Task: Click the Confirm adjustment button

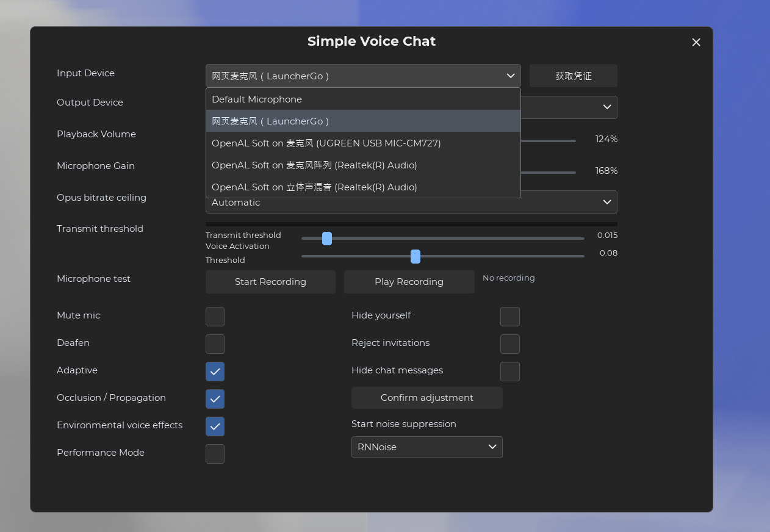Action: pyautogui.click(x=427, y=398)
